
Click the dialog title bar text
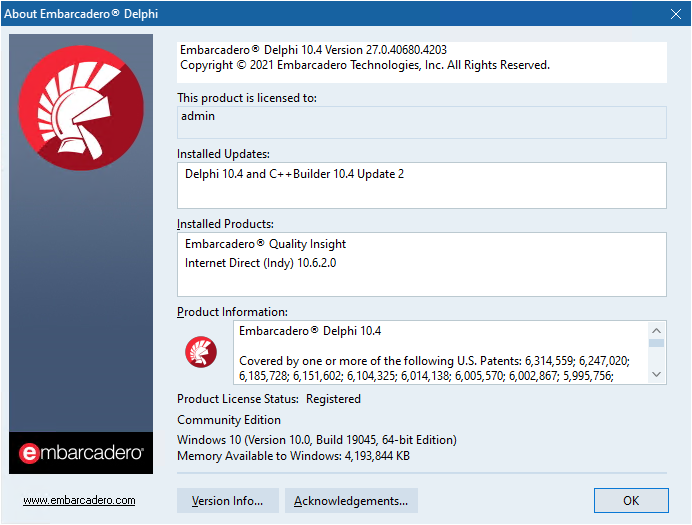81,14
